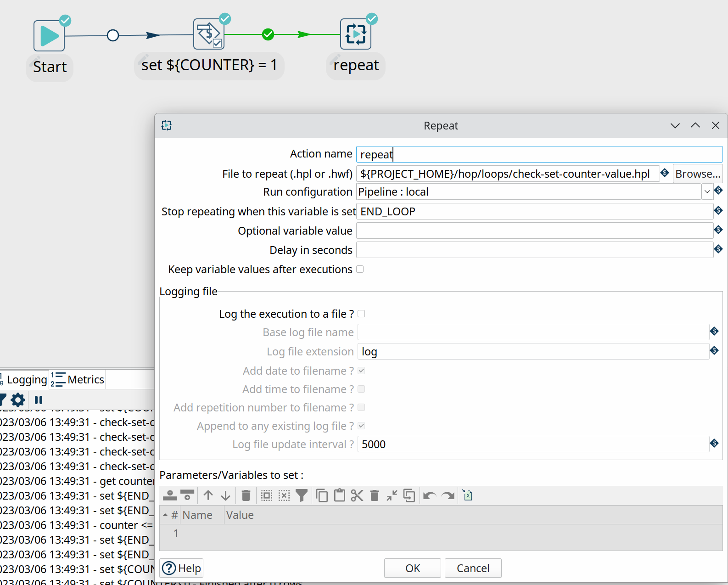Click the export to spreadsheet icon
Viewport: 728px width, 585px height.
(x=467, y=495)
